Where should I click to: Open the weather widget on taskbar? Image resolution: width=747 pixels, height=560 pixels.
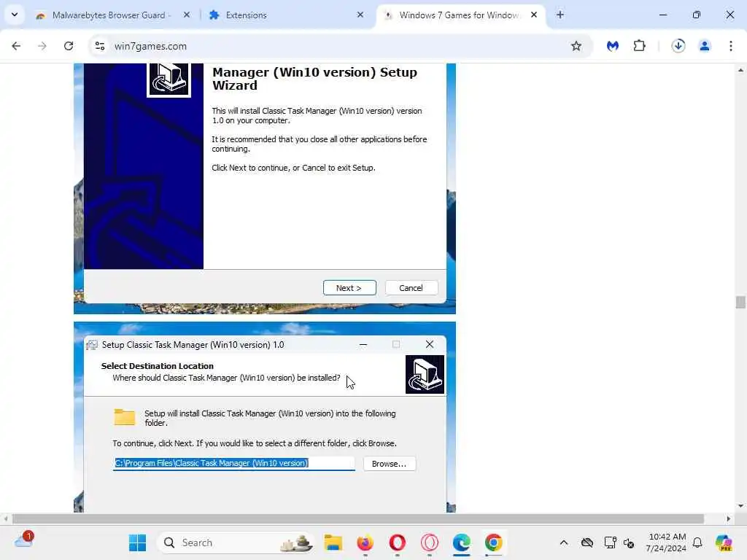tap(24, 541)
